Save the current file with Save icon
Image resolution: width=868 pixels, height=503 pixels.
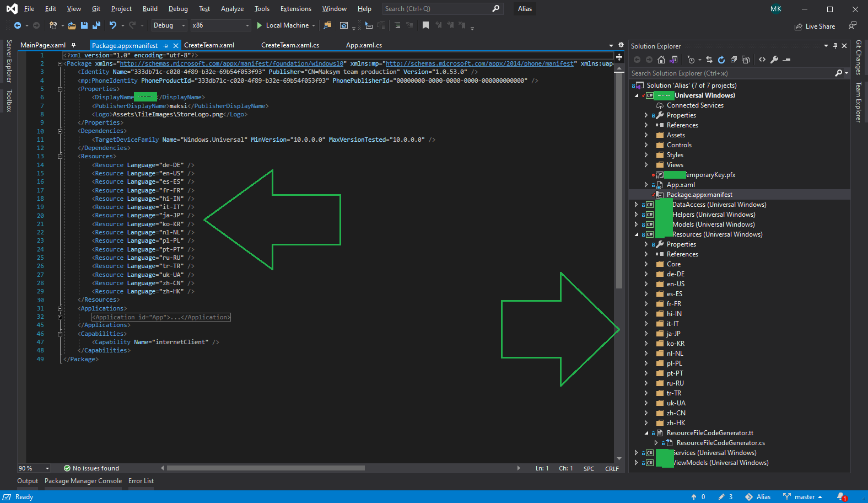[x=84, y=25]
